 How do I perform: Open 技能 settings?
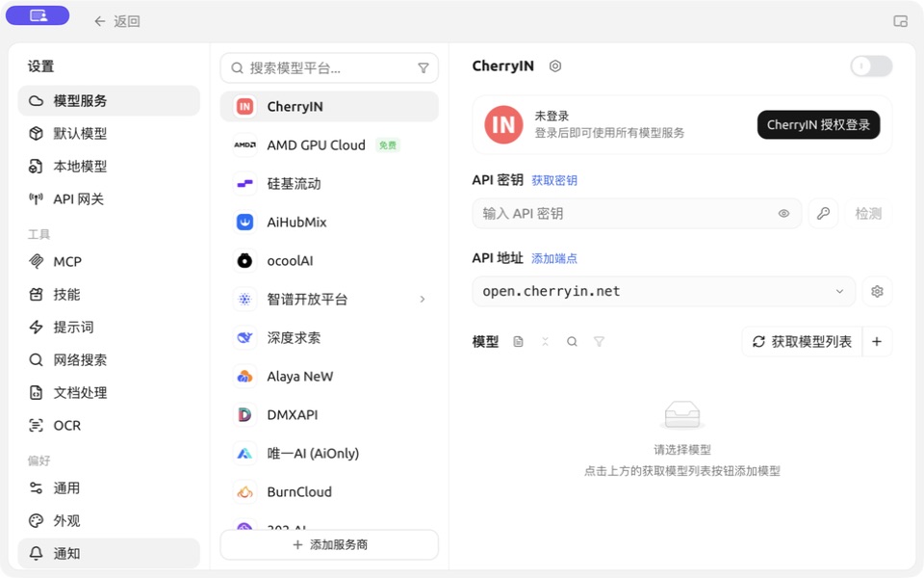click(109, 295)
